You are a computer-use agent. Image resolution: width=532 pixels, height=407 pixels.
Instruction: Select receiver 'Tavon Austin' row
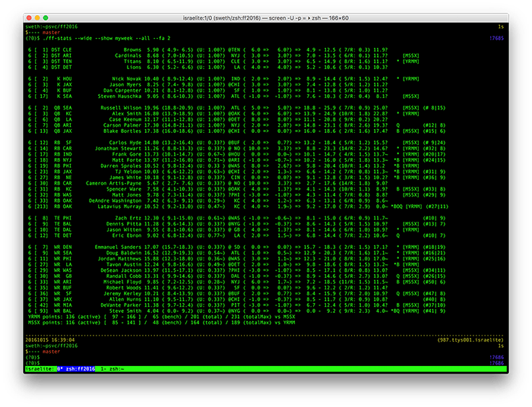(x=223, y=264)
